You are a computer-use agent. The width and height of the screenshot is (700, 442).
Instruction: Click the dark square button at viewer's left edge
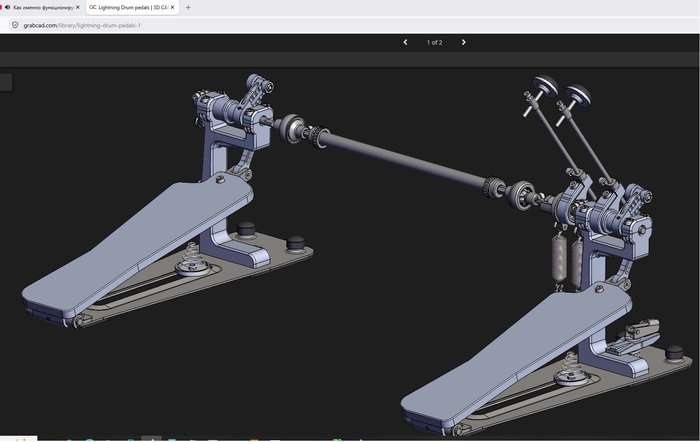[6, 83]
